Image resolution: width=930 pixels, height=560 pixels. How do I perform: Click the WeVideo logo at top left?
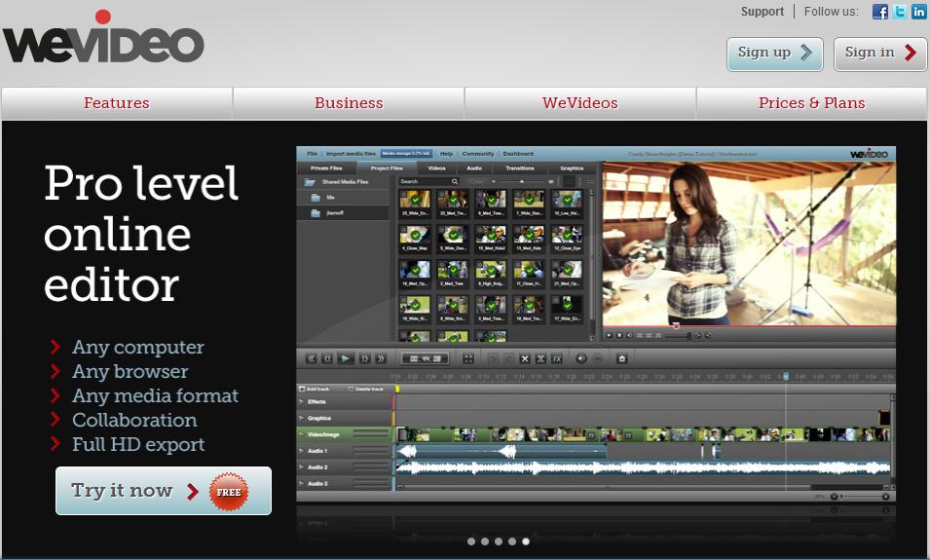103,38
